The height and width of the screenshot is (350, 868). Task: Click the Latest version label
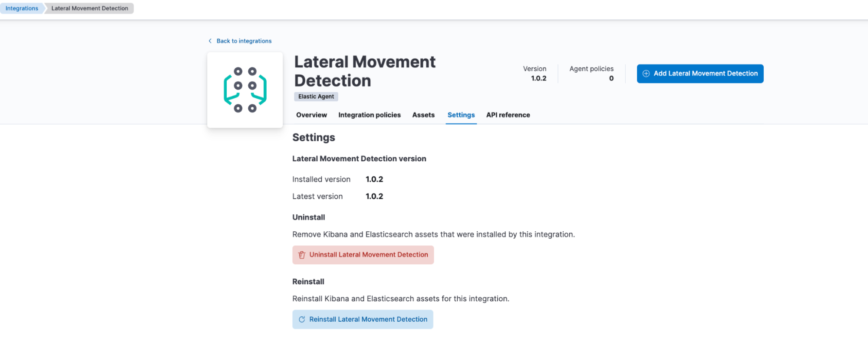pyautogui.click(x=317, y=197)
